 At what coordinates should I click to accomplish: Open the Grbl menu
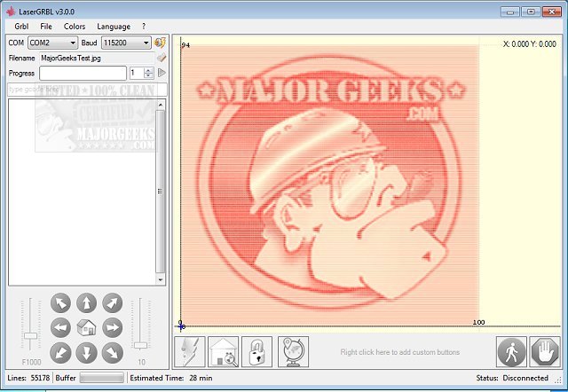pyautogui.click(x=21, y=27)
